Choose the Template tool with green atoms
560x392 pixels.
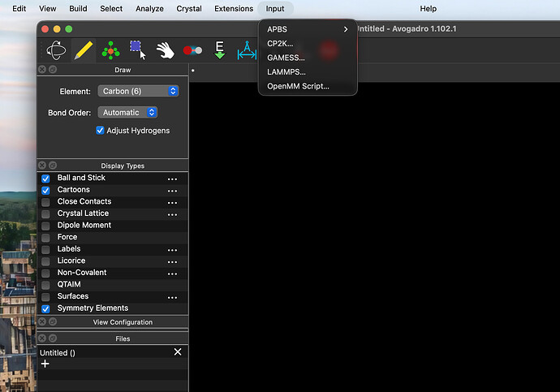110,51
